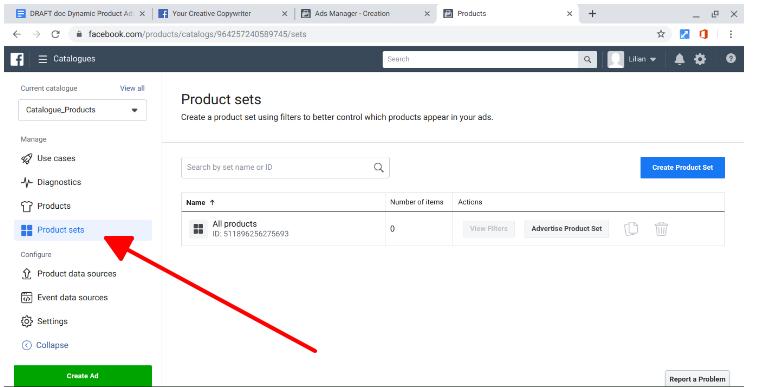Click the Number of items column header
This screenshot has width=757, height=387.
tap(417, 202)
